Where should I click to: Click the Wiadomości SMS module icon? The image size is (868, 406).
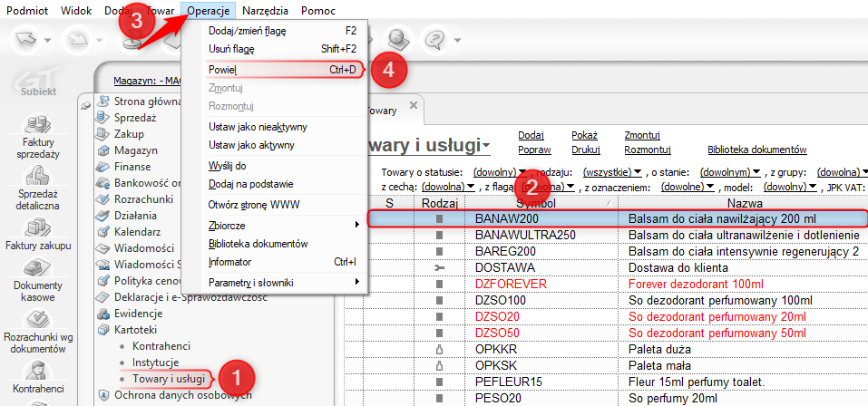click(x=102, y=265)
